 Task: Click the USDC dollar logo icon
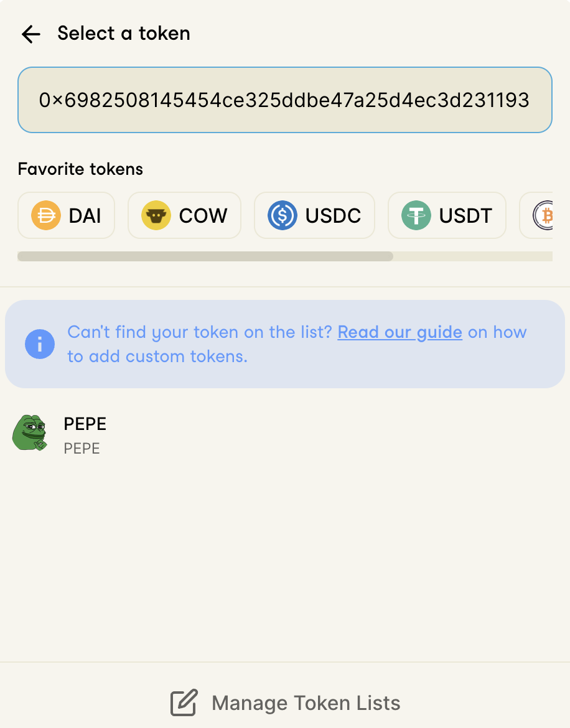tap(283, 216)
